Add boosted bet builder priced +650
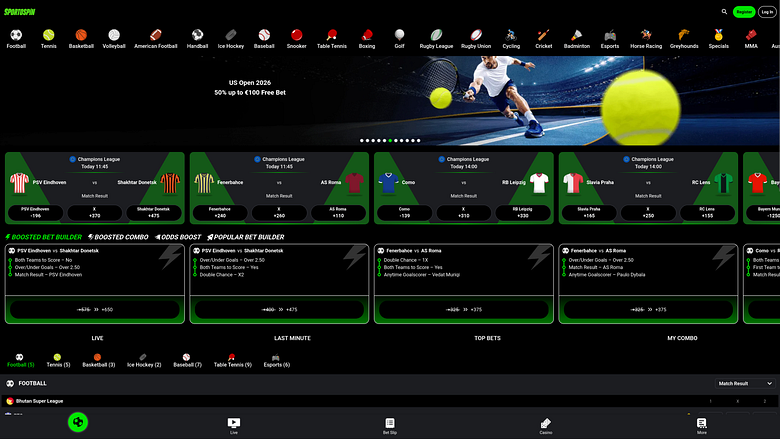This screenshot has height=439, width=780. coord(95,309)
